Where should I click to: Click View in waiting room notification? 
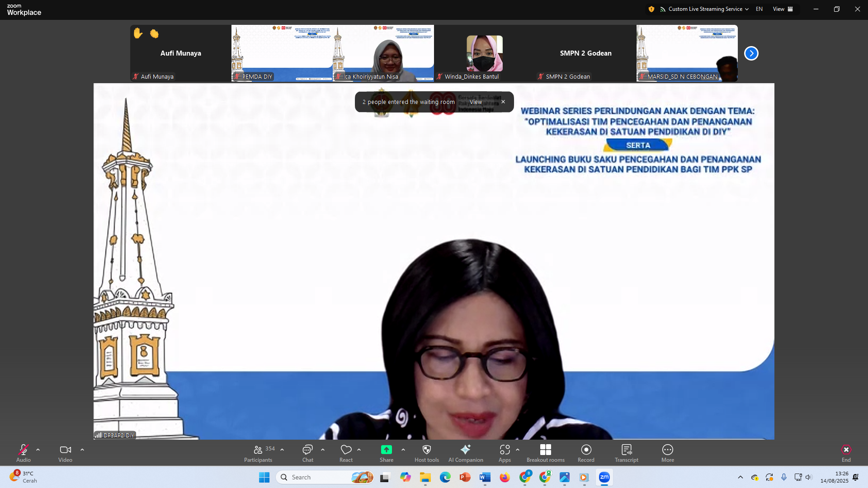(476, 102)
